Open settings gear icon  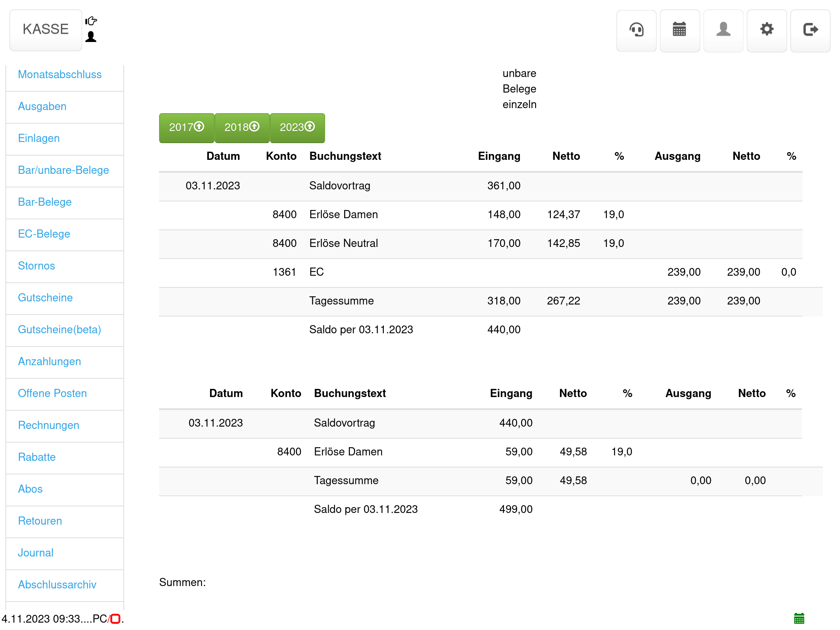coord(767,30)
